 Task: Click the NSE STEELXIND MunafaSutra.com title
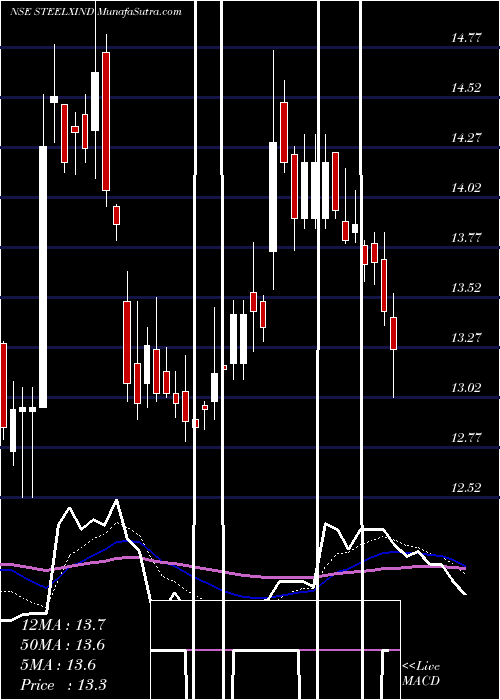(96, 12)
